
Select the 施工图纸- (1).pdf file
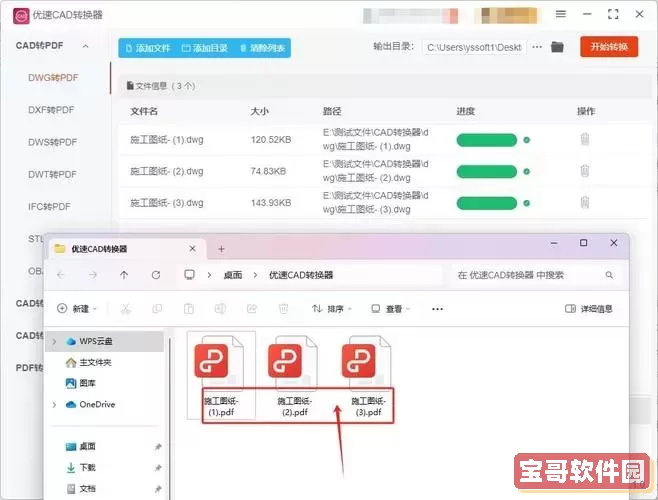tap(221, 376)
